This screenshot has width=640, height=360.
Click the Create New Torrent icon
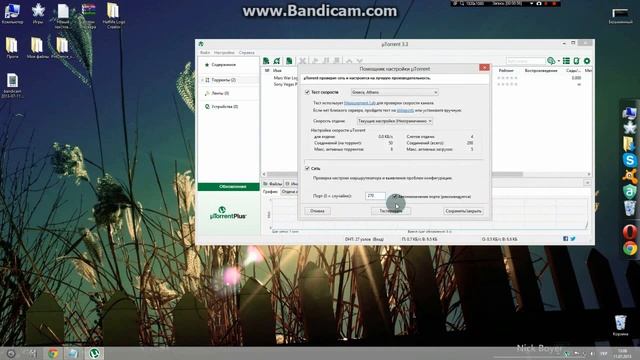tap(289, 61)
